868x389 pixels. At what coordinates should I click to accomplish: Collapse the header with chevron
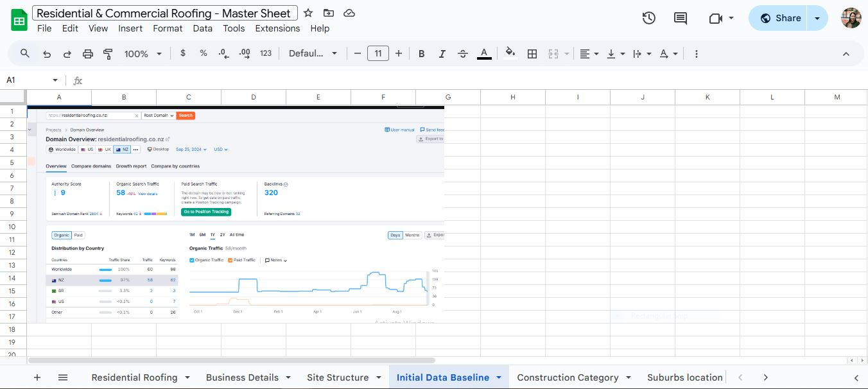pos(846,54)
